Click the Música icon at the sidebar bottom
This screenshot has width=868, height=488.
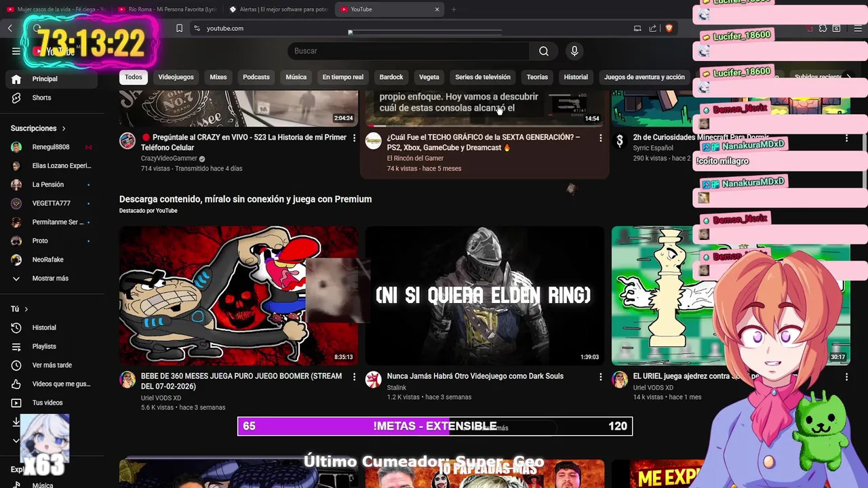(x=16, y=484)
